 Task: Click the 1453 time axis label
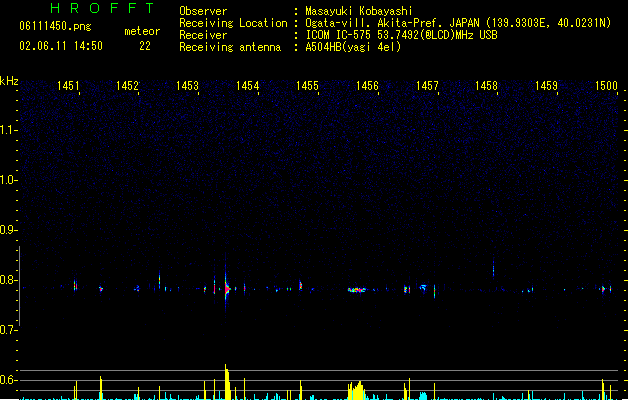187,86
